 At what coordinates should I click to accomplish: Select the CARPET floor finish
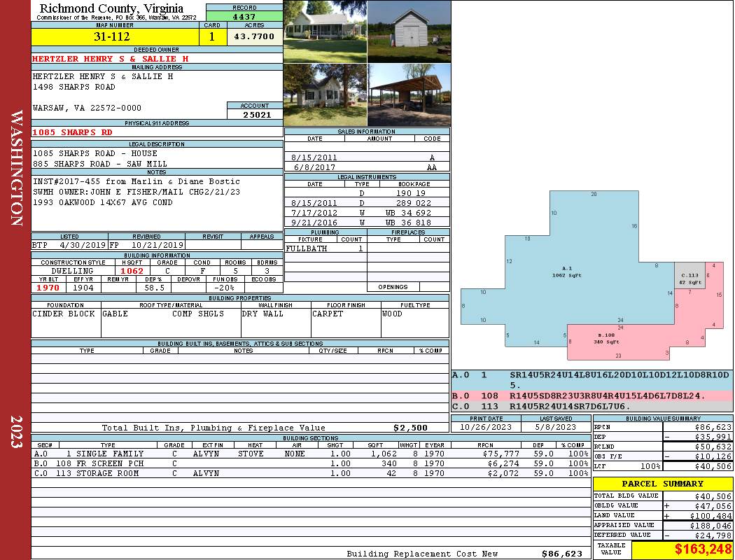click(328, 314)
